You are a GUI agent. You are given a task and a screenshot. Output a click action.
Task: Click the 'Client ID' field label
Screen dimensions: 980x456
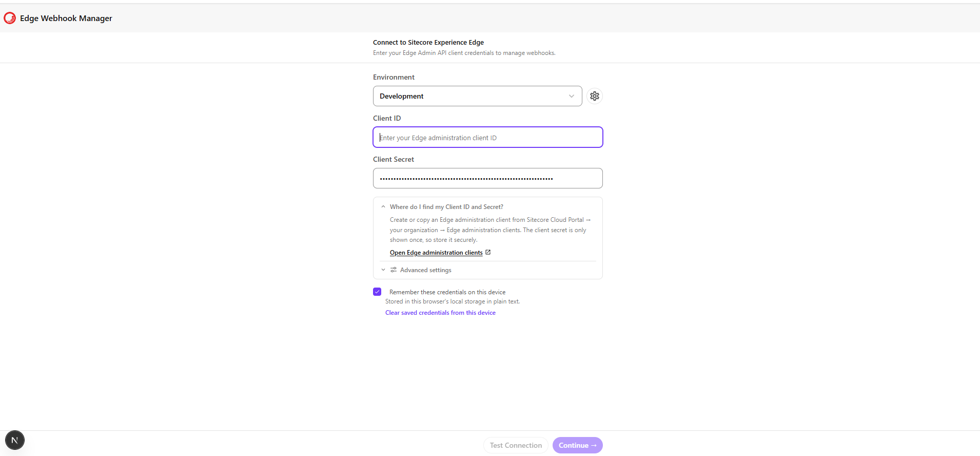(387, 118)
